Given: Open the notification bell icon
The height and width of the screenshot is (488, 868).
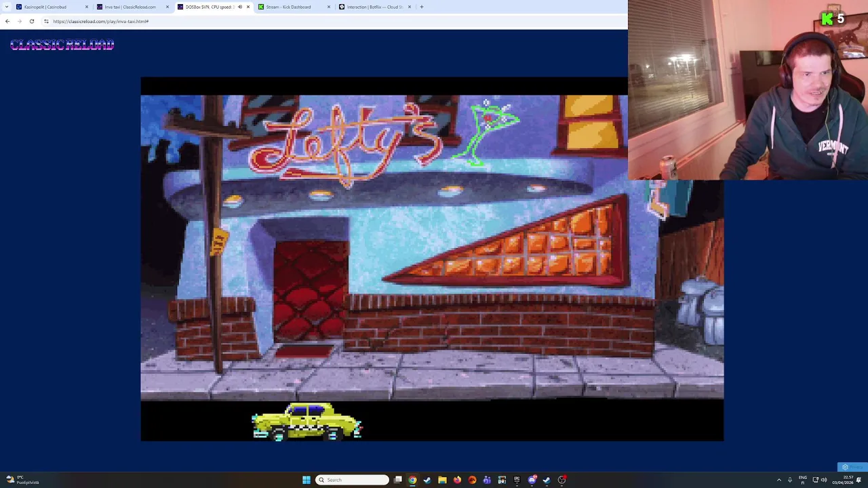Looking at the screenshot, I should coord(859,480).
